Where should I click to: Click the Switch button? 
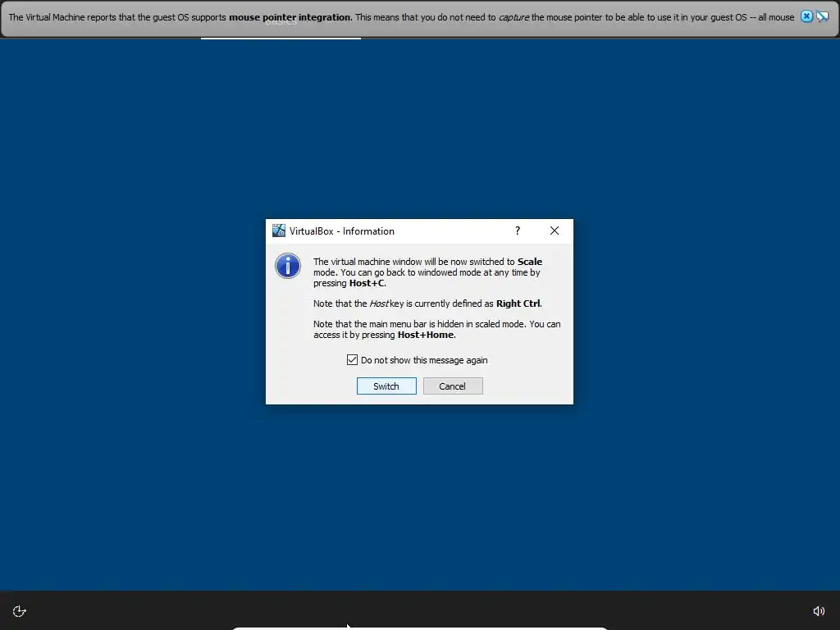(386, 386)
